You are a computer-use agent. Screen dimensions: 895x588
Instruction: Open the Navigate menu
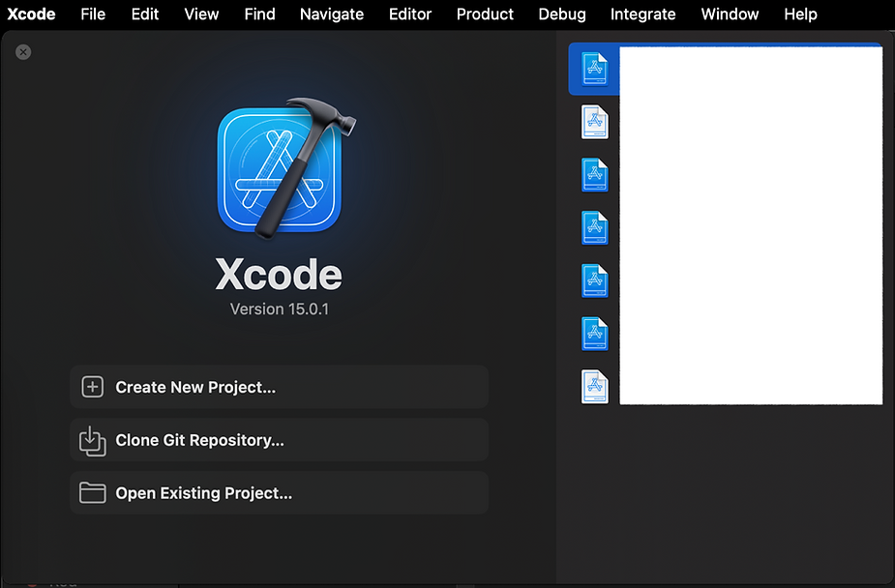click(331, 15)
